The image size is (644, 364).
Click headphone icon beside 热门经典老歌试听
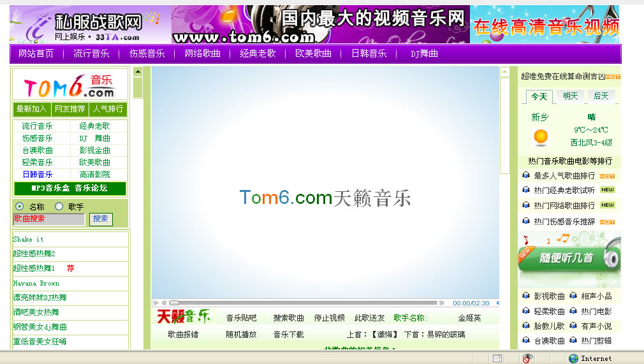click(525, 190)
